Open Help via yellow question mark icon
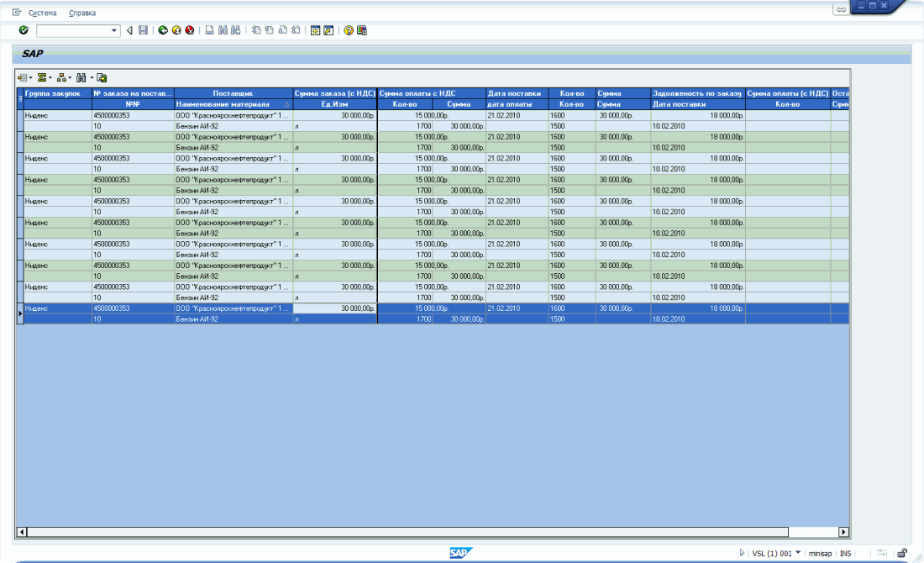The width and height of the screenshot is (924, 563). (x=349, y=30)
